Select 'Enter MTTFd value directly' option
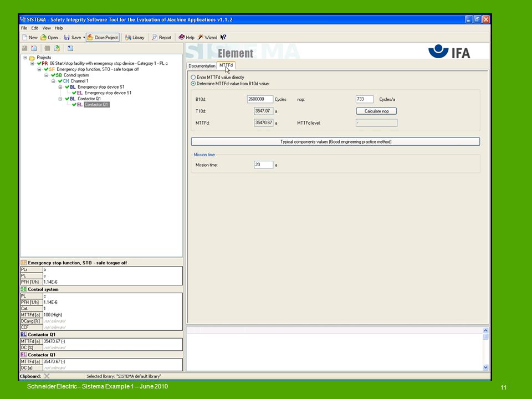 click(x=193, y=78)
